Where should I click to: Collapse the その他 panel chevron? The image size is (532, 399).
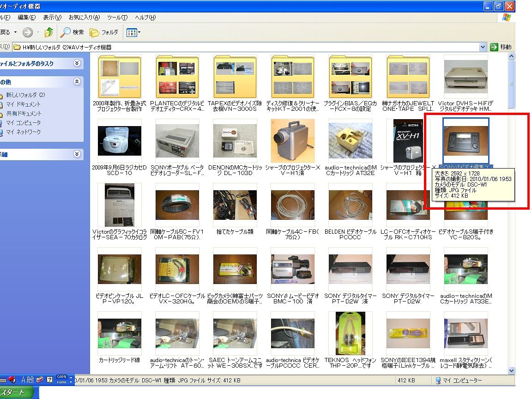(77, 81)
